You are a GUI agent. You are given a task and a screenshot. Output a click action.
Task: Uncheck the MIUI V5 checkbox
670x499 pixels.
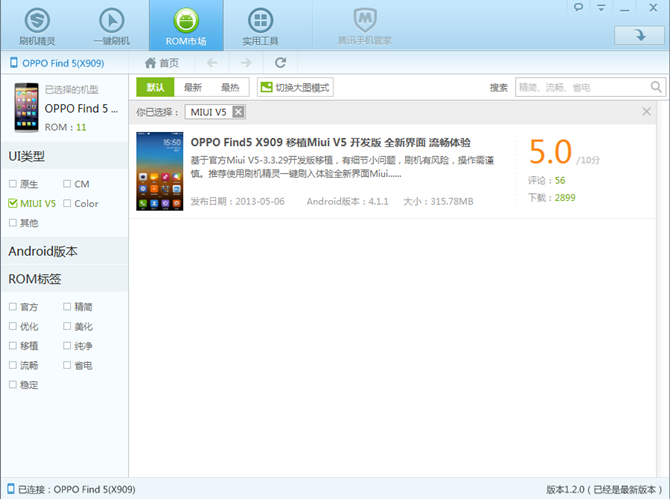[13, 203]
